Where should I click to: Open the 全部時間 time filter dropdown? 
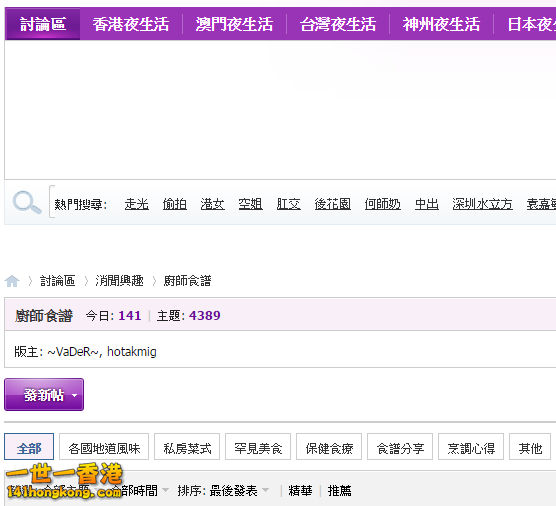[140, 491]
